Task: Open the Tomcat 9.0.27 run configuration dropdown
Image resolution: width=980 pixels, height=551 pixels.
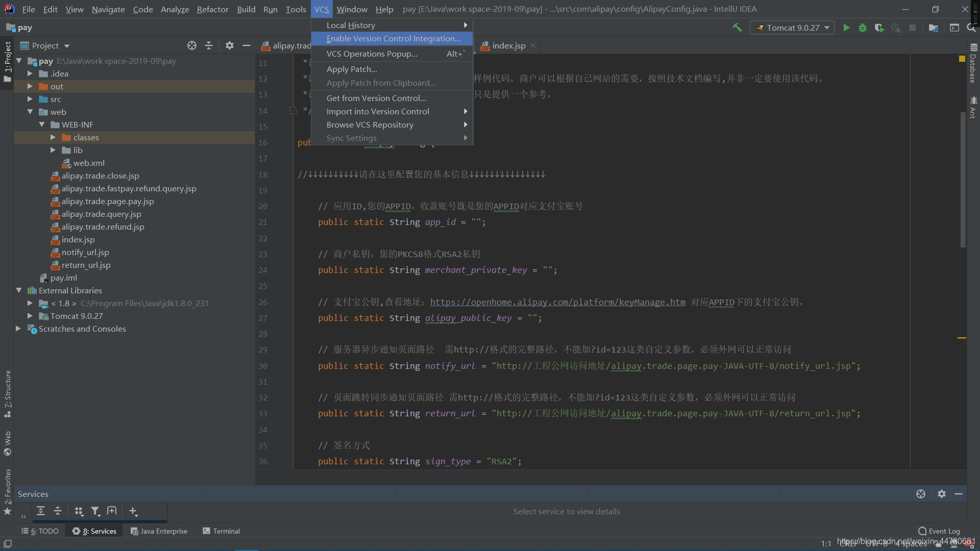Action: point(792,28)
